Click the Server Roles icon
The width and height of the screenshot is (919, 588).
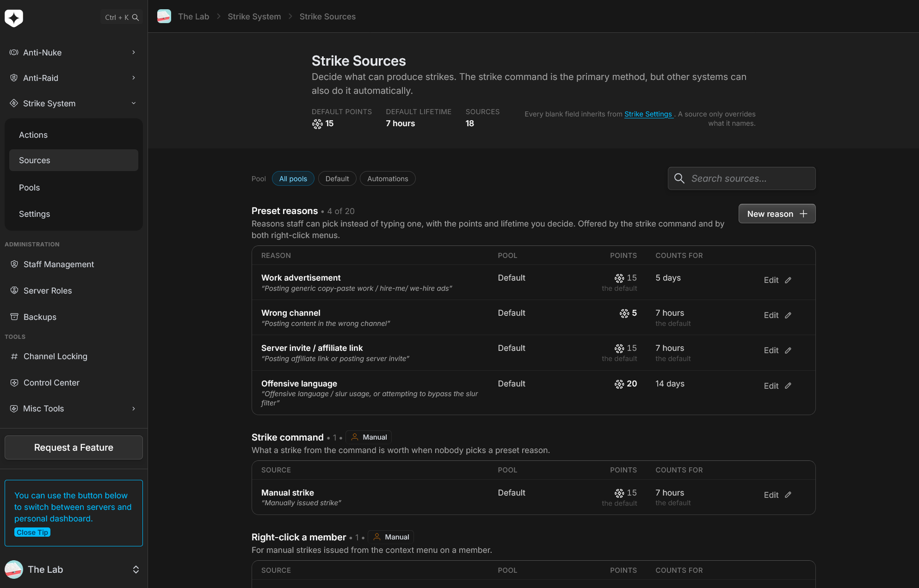click(x=14, y=290)
